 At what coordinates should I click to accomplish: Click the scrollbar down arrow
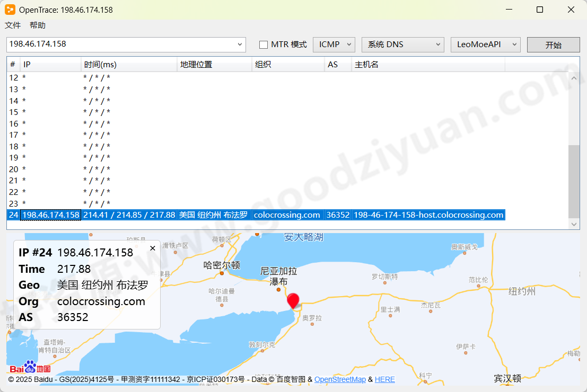[574, 224]
